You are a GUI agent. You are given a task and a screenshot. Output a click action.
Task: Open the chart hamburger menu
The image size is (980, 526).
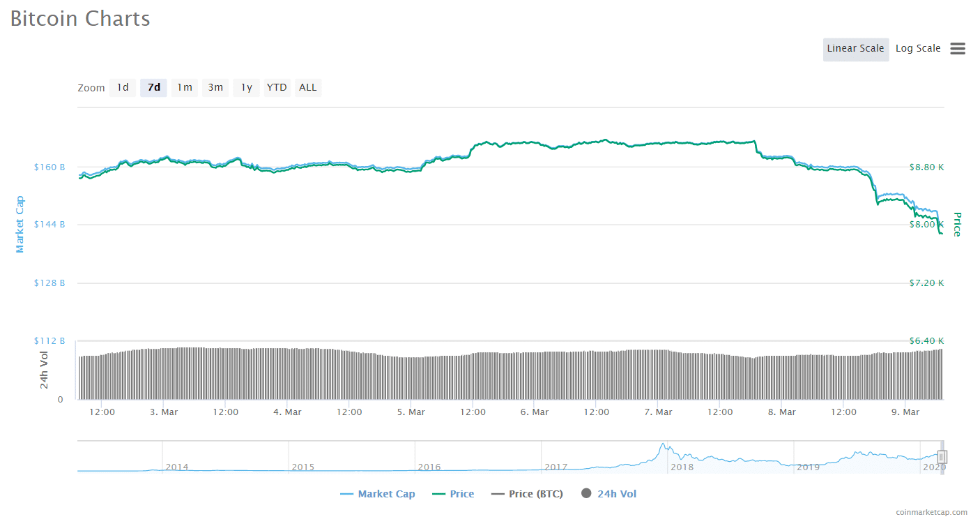[x=958, y=49]
